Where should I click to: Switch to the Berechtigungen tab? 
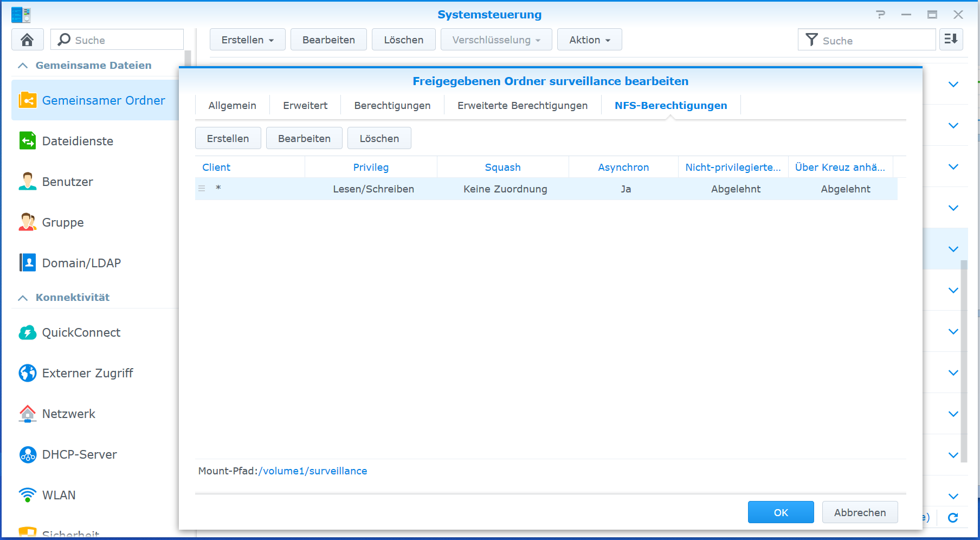(x=392, y=106)
